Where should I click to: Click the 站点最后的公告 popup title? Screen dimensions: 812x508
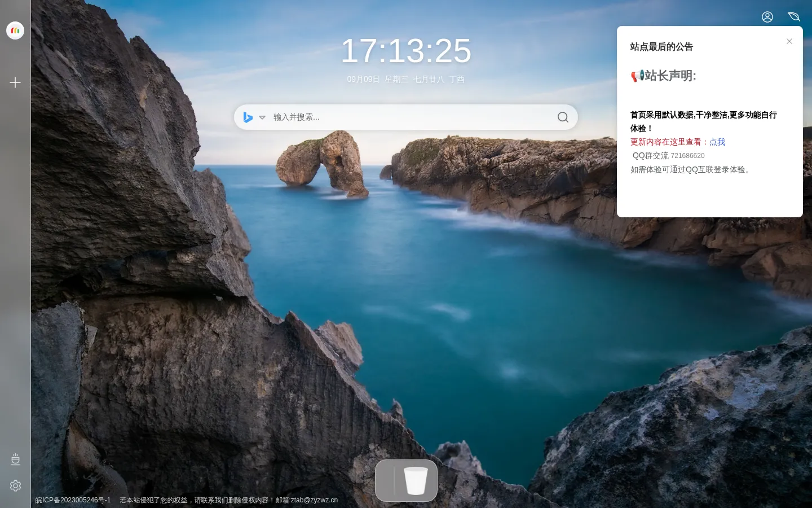point(661,47)
